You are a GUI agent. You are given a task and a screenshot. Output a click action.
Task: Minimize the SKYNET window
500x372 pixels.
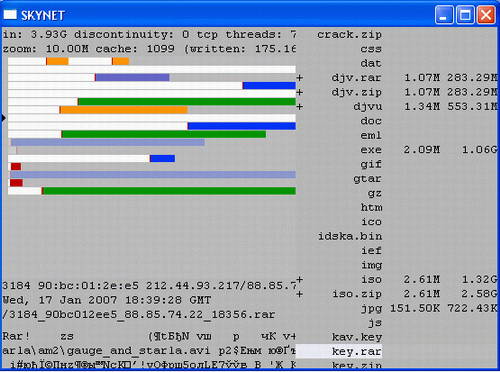coord(444,15)
